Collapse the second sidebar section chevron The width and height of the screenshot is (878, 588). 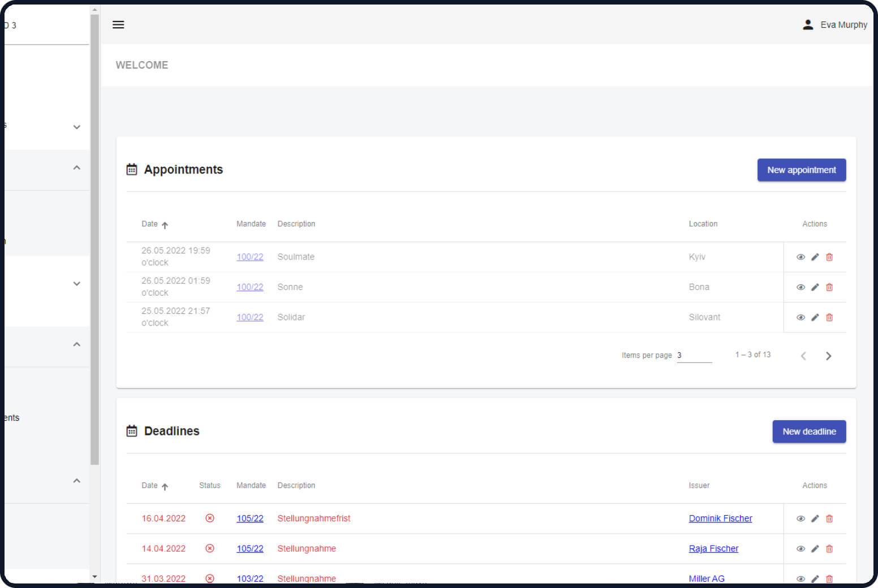click(77, 168)
